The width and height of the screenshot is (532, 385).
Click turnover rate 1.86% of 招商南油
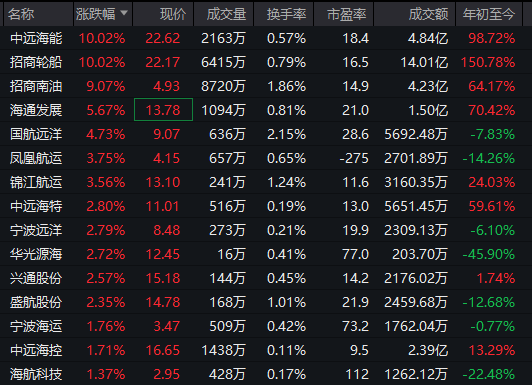coord(286,86)
